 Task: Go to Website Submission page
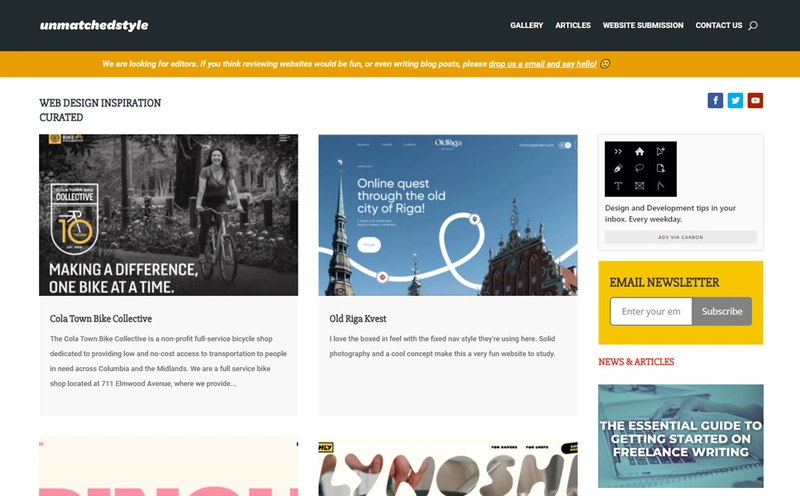click(x=643, y=25)
